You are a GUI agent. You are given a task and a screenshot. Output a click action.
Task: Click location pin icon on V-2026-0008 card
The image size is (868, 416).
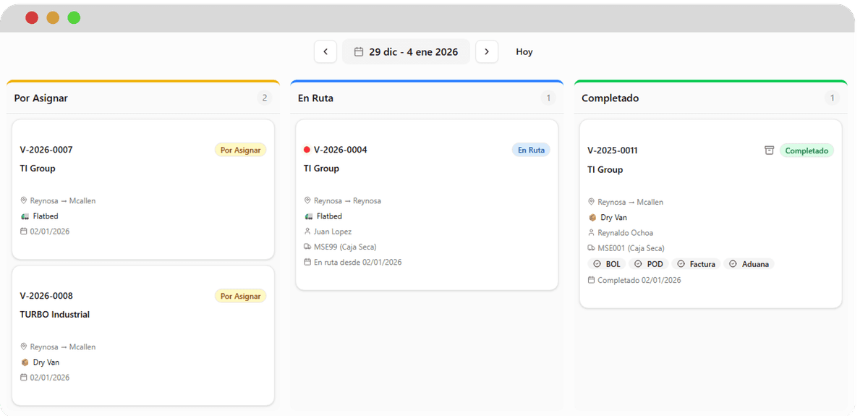coord(24,347)
